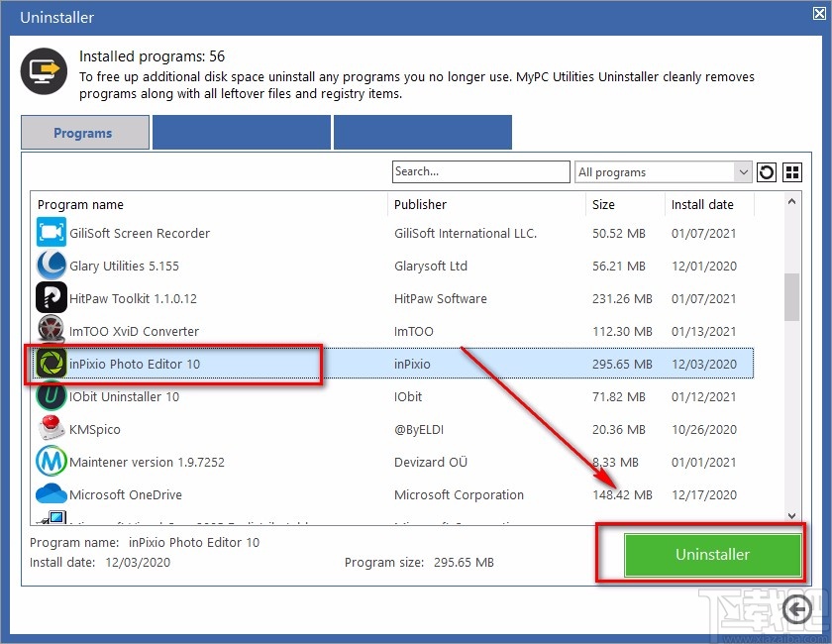Open the last blank blue tab

423,132
